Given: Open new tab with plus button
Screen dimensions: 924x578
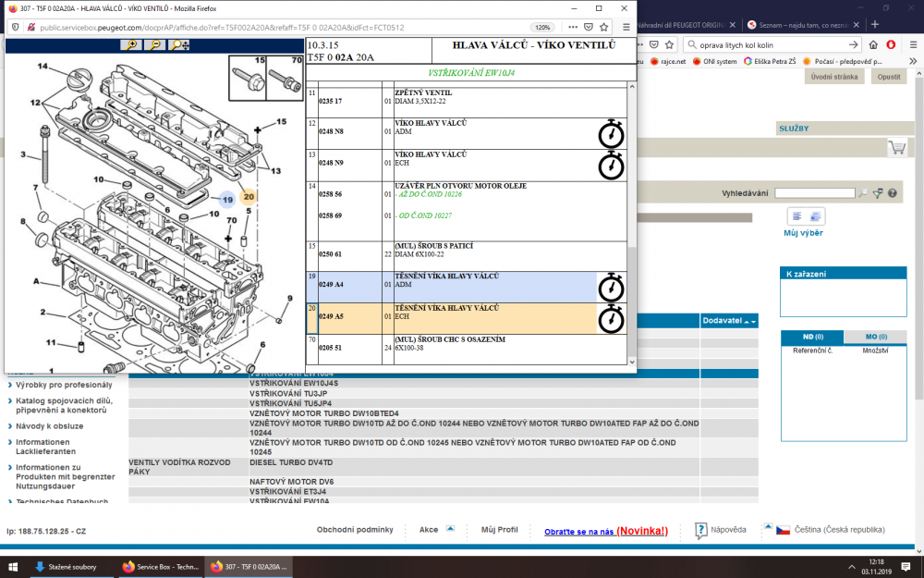Looking at the screenshot, I should tap(874, 25).
